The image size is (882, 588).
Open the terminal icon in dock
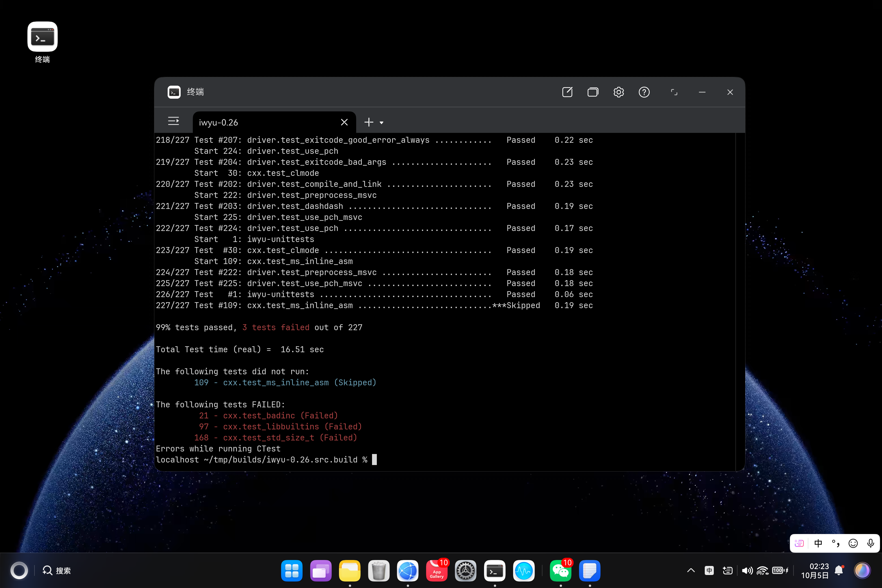(495, 570)
